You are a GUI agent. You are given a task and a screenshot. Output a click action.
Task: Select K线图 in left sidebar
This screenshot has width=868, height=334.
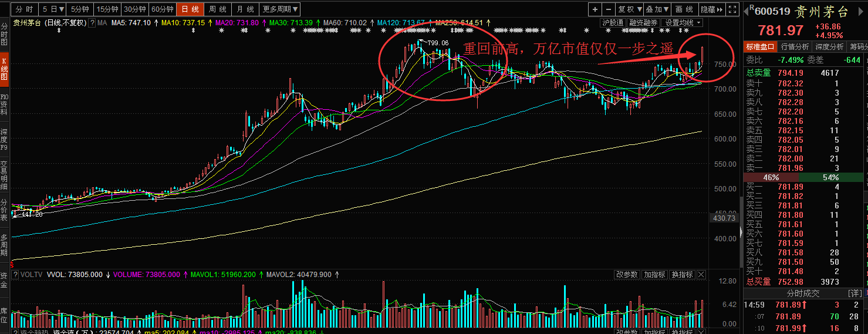coord(4,69)
